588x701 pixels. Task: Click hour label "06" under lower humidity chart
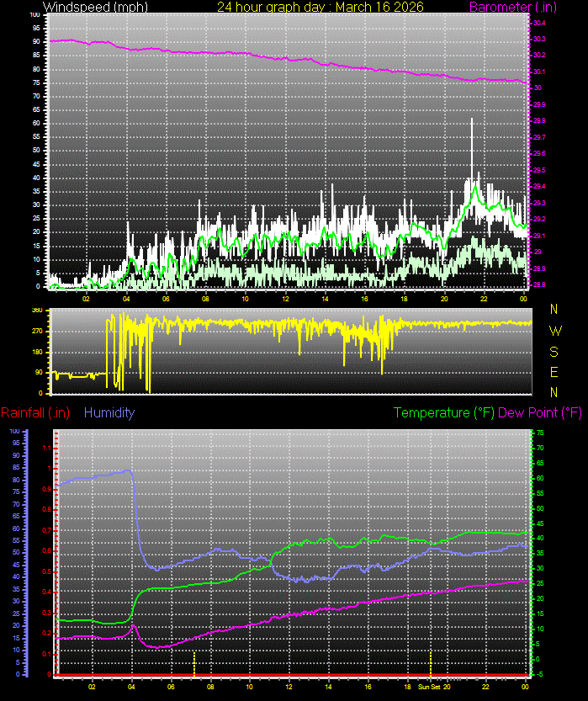coord(171,686)
